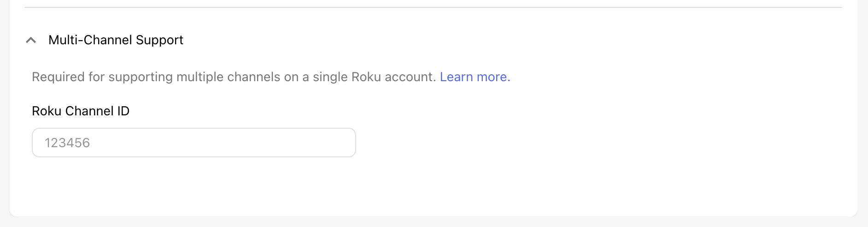This screenshot has width=868, height=227.
Task: Click the Roku Channel ID label
Action: pyautogui.click(x=81, y=111)
